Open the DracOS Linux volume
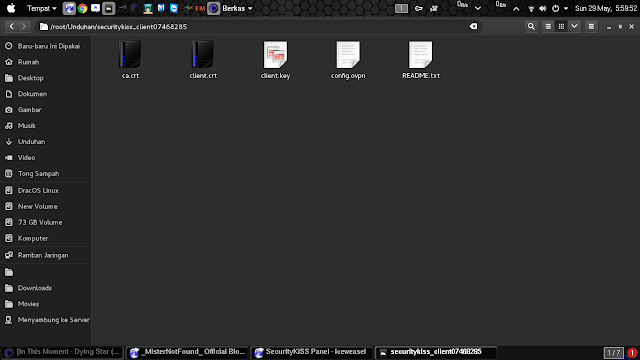This screenshot has width=640, height=360. [x=45, y=191]
